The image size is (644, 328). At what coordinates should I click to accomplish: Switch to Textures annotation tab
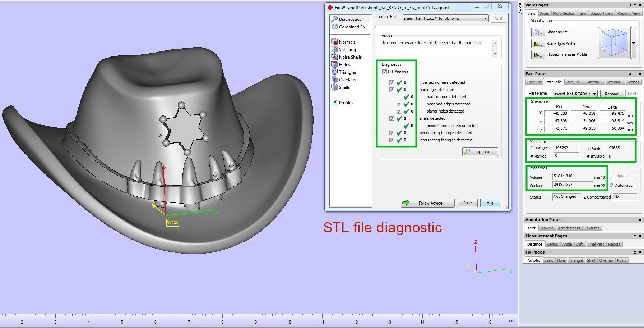coord(592,228)
